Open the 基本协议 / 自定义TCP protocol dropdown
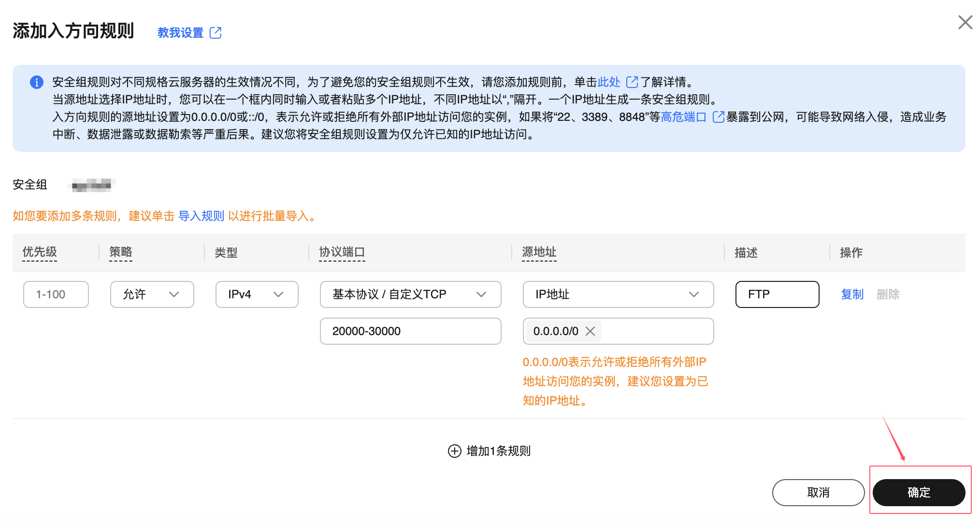 coord(411,294)
